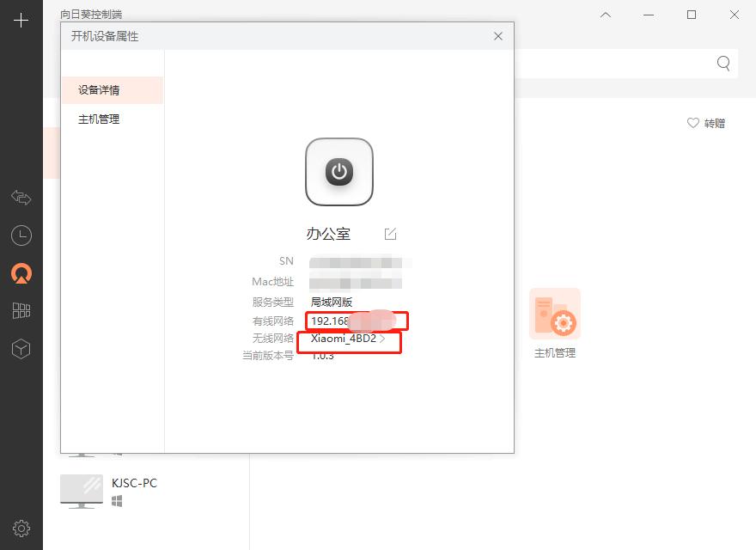
Task: Click the edit pencil icon next to 办公室
Action: coord(391,232)
